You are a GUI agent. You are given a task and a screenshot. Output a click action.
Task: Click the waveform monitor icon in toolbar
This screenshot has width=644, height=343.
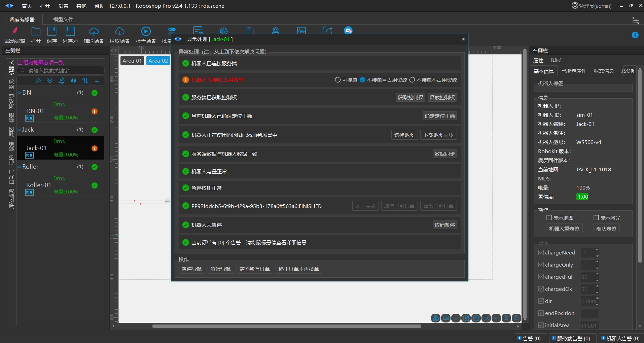(301, 31)
